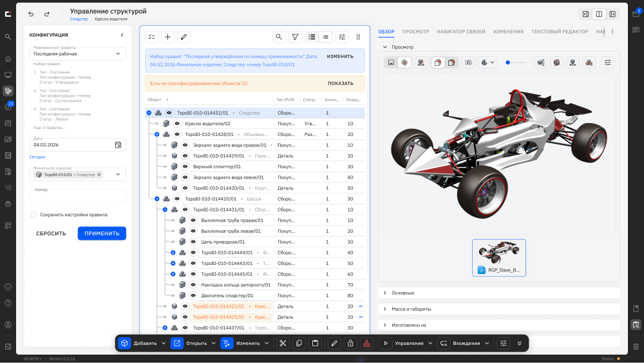The width and height of the screenshot is (644, 363).
Task: Click the search magnifier in the structure panel
Action: (279, 37)
